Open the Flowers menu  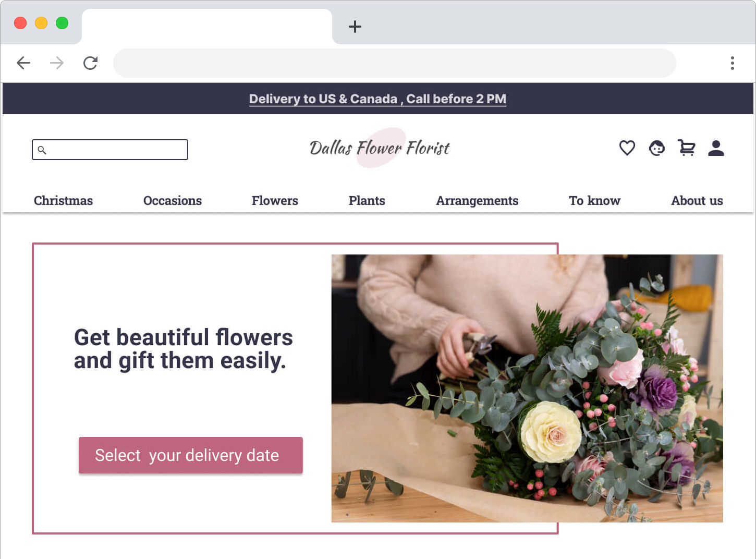[275, 201]
